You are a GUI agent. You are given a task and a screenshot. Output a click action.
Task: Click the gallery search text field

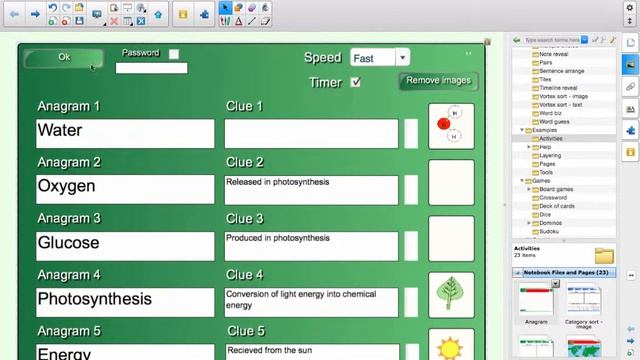point(552,40)
